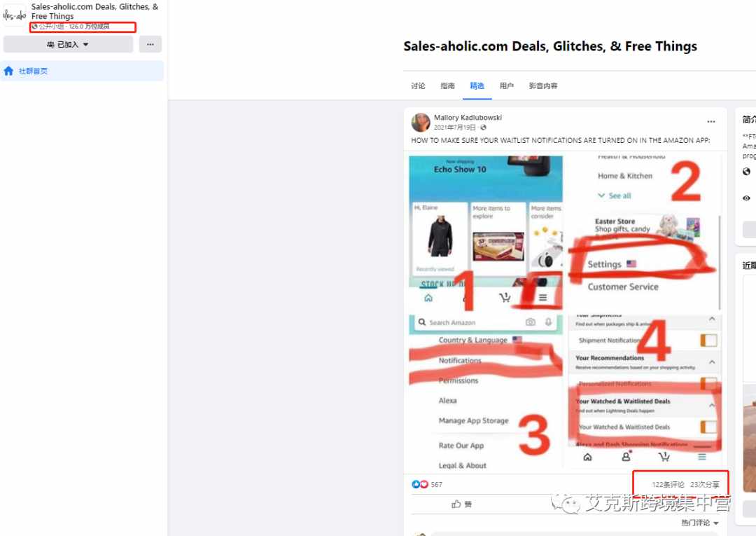
Task: Click the thumbs-up 赞 like button
Action: tap(461, 504)
